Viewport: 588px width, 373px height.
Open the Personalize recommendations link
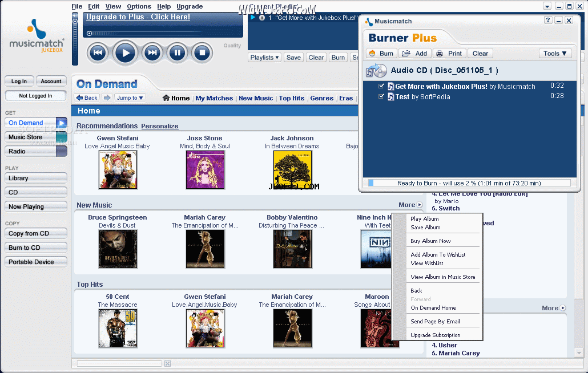tap(160, 126)
